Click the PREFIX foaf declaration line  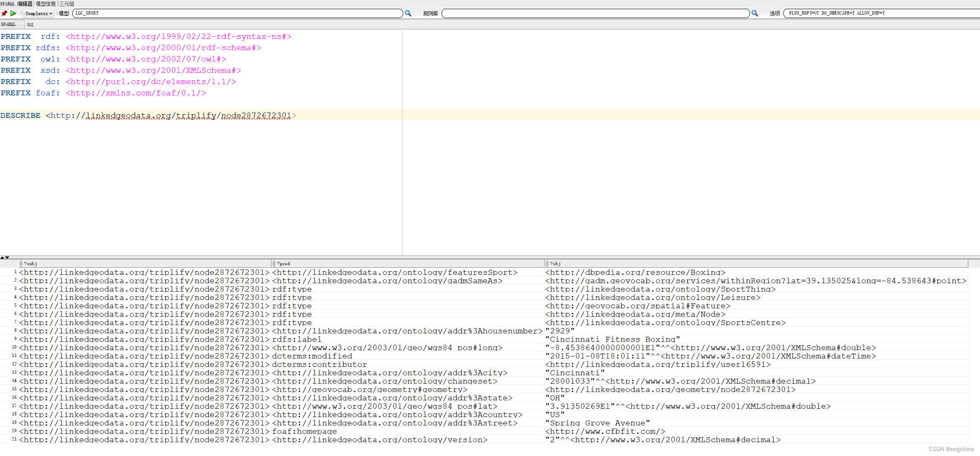pos(103,93)
